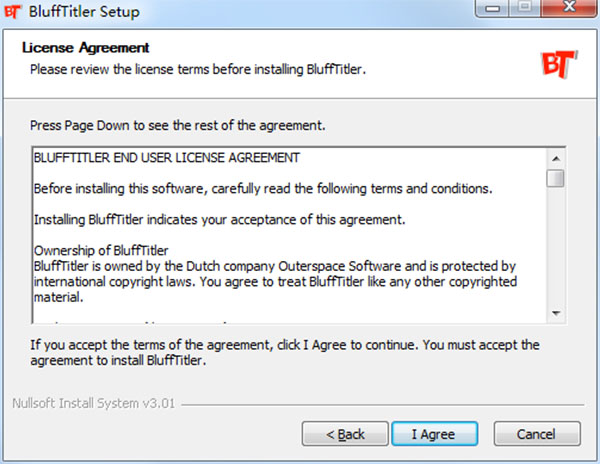Image resolution: width=600 pixels, height=464 pixels.
Task: Click the license scrollbar up arrow
Action: pos(555,157)
